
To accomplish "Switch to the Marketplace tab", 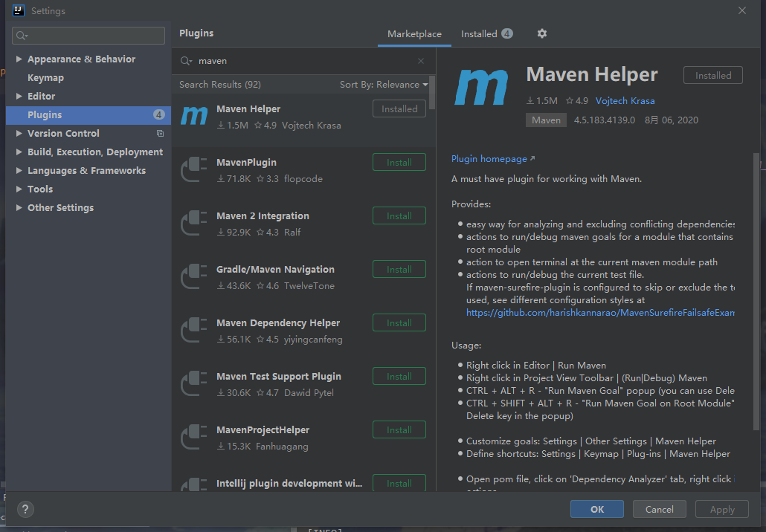I will point(413,33).
